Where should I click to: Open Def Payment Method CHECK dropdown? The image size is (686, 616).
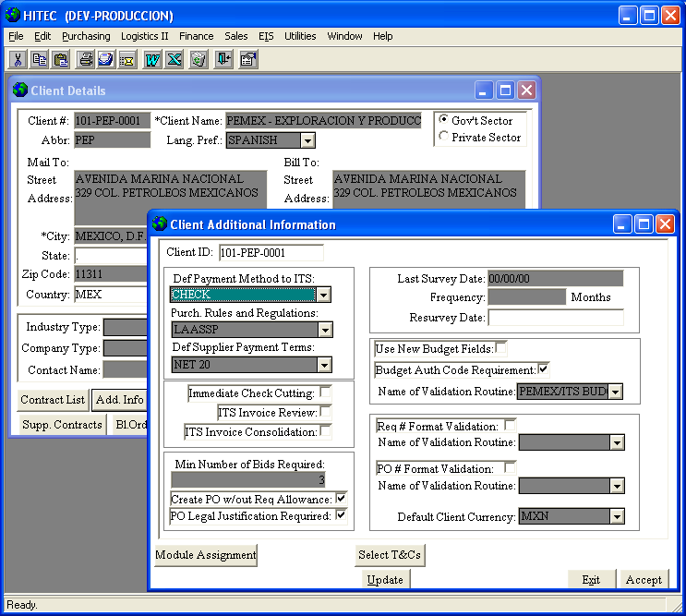(x=323, y=295)
